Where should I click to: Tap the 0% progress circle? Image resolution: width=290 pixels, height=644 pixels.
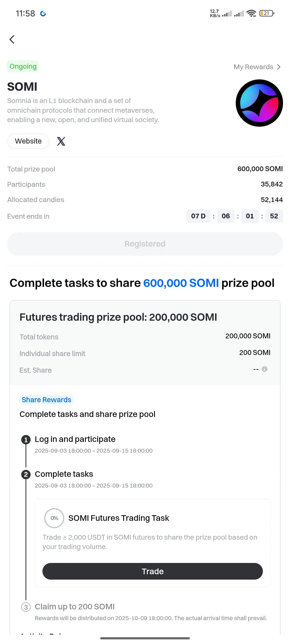click(x=54, y=518)
